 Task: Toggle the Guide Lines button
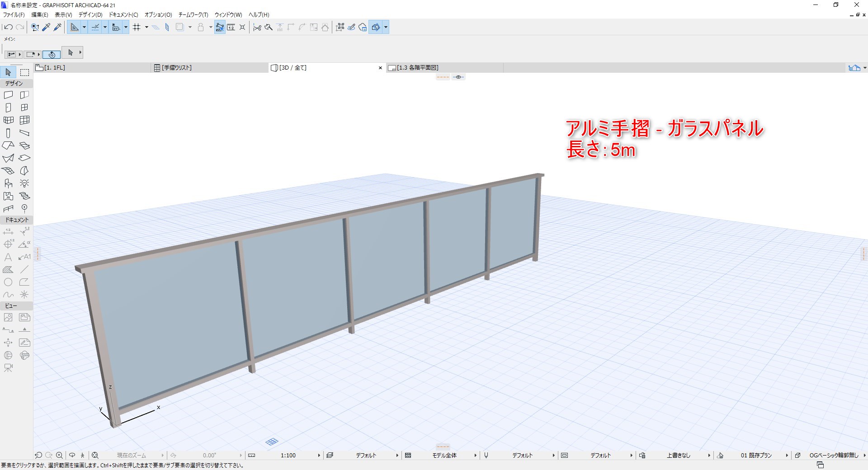coord(95,27)
